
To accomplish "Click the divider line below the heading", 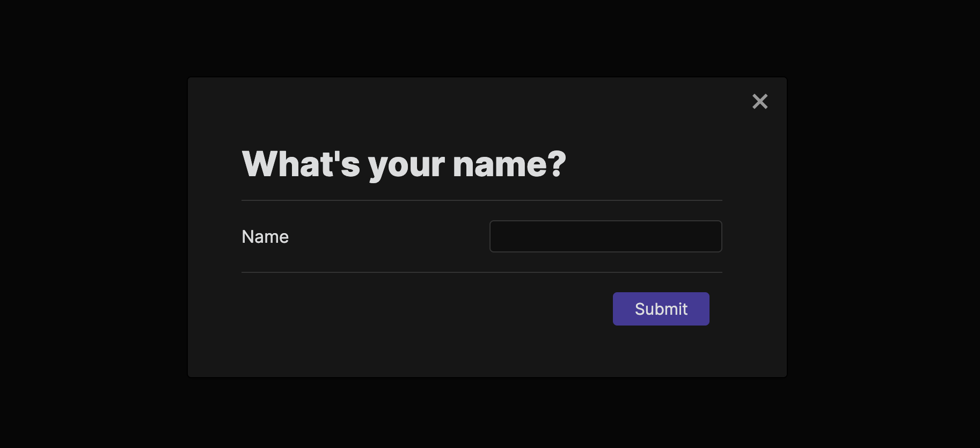I will (x=481, y=199).
